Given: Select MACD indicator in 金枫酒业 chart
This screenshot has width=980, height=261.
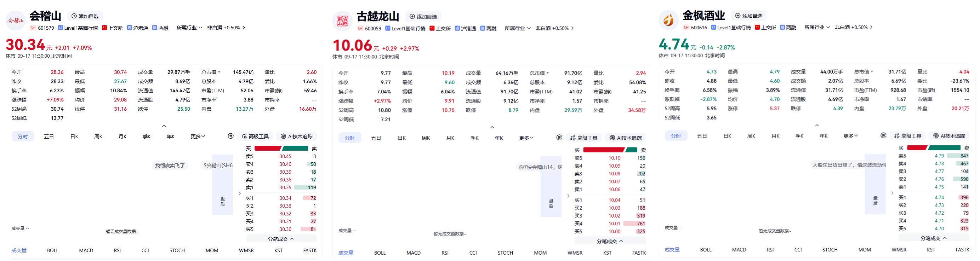Looking at the screenshot, I should coord(739,250).
